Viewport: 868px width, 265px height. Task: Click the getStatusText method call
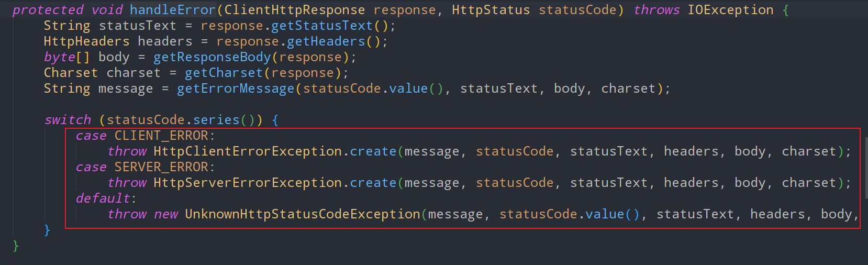coord(321,26)
